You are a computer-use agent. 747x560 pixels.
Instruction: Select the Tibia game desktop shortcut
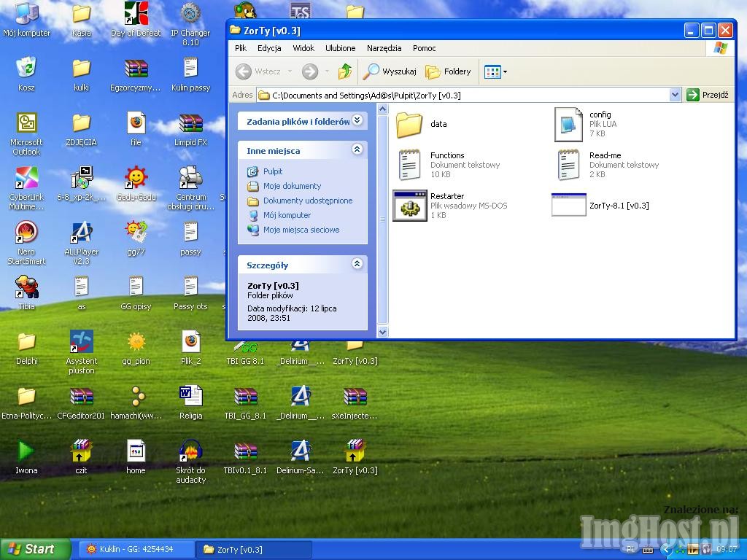(x=27, y=293)
